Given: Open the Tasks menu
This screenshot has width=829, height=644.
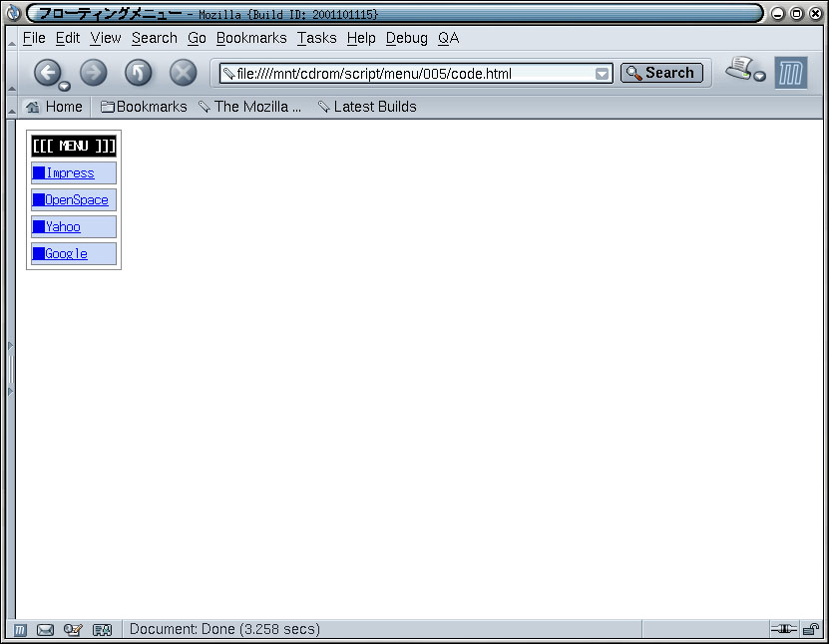Looking at the screenshot, I should (x=316, y=38).
